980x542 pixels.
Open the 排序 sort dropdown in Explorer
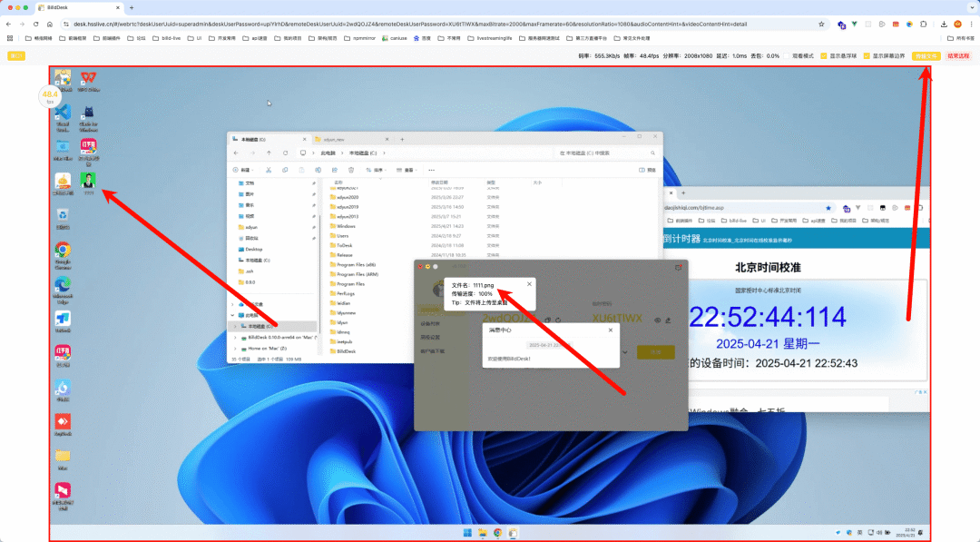point(381,170)
